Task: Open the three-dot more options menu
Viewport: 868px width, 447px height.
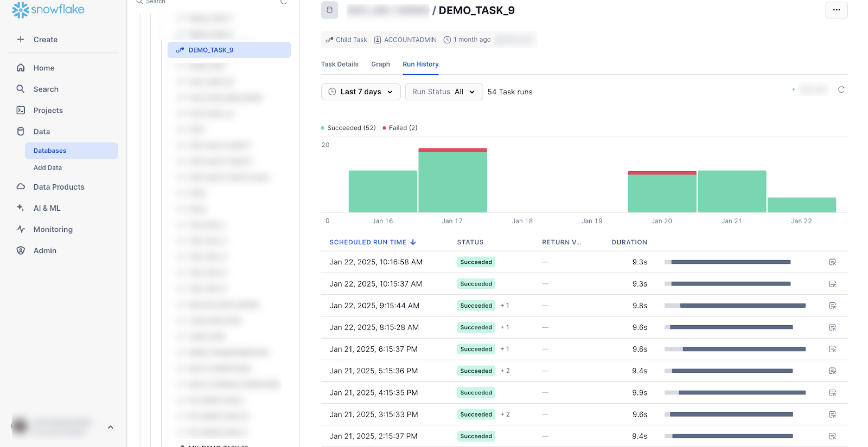Action: point(836,10)
